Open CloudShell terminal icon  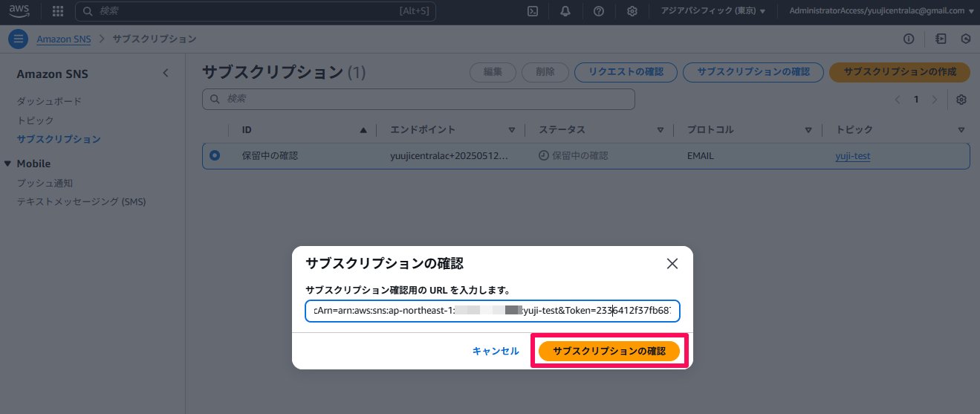[533, 11]
